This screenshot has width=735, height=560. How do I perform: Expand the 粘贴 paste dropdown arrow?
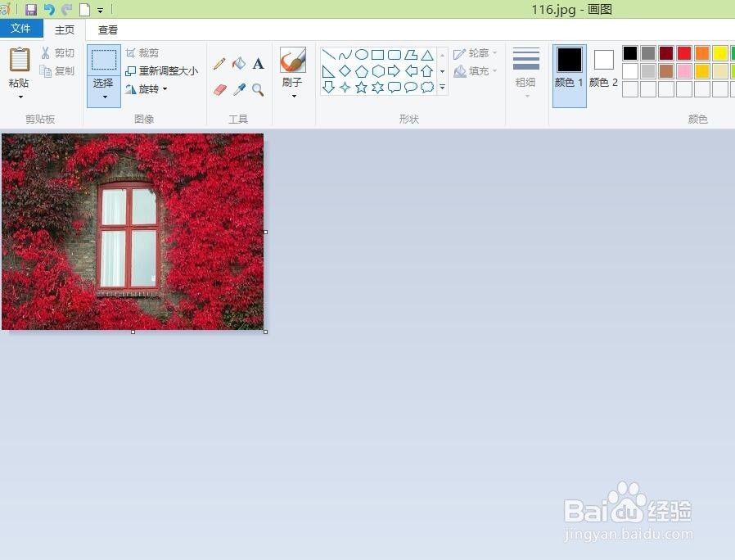(x=20, y=96)
